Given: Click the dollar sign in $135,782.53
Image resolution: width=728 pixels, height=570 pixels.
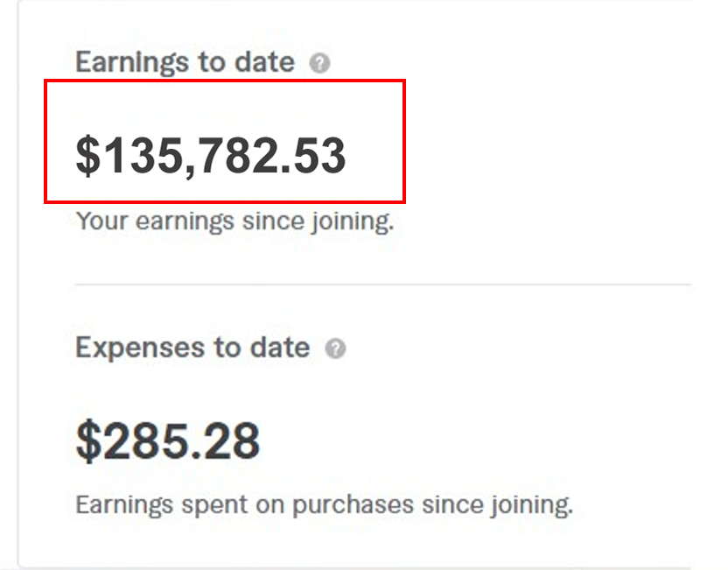Looking at the screenshot, I should [88, 157].
